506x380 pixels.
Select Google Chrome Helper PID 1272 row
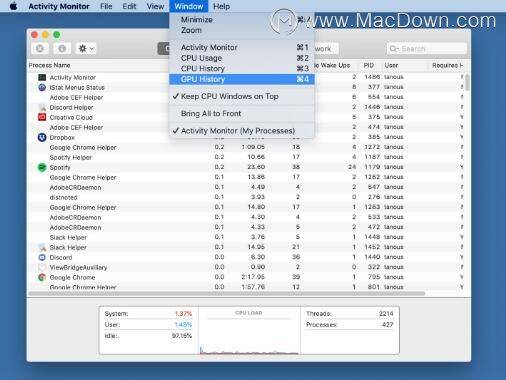[247, 147]
